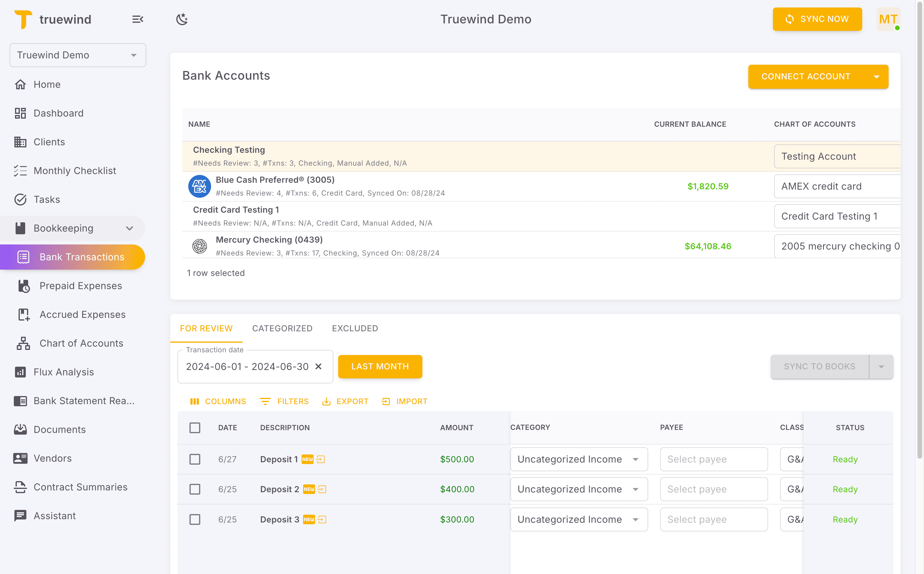Open the Prepaid Expenses section

pyautogui.click(x=81, y=286)
